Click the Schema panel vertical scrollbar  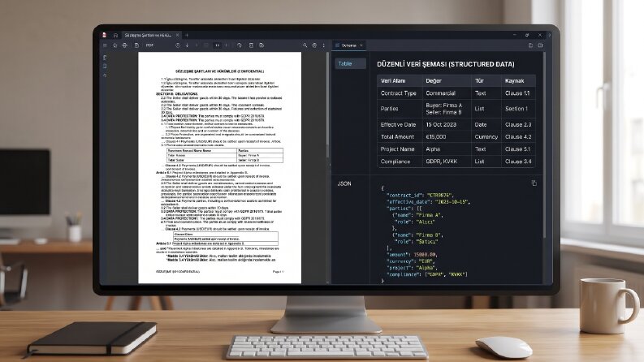point(545,144)
